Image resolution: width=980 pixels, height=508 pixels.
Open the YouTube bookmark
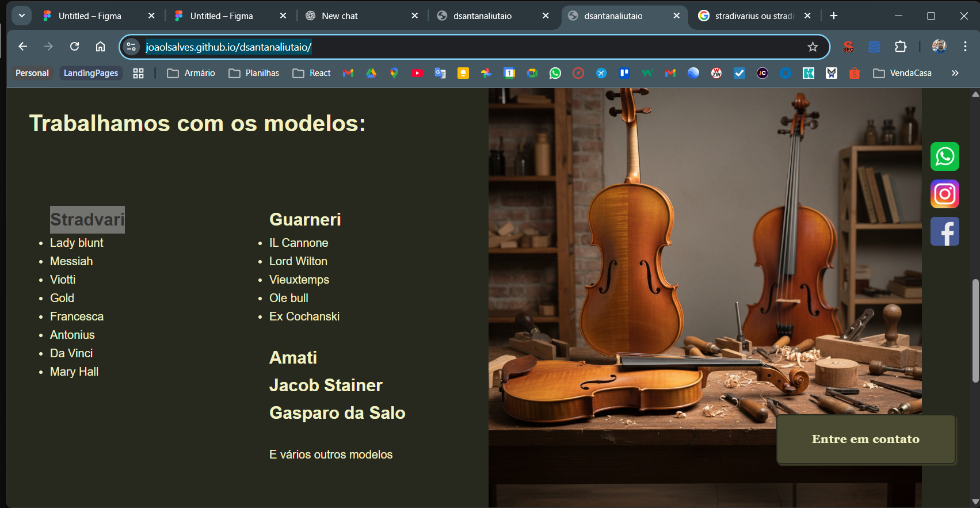417,73
